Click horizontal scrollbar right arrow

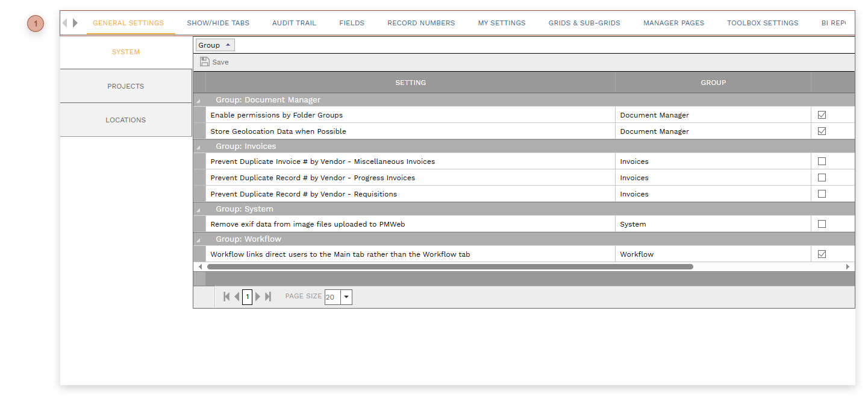848,266
